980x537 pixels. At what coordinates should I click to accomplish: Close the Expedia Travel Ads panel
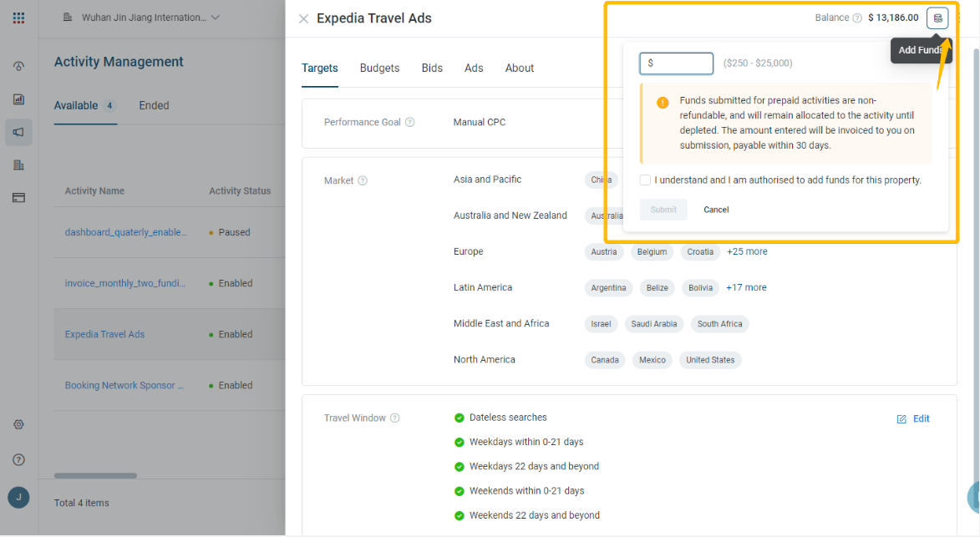(x=304, y=18)
